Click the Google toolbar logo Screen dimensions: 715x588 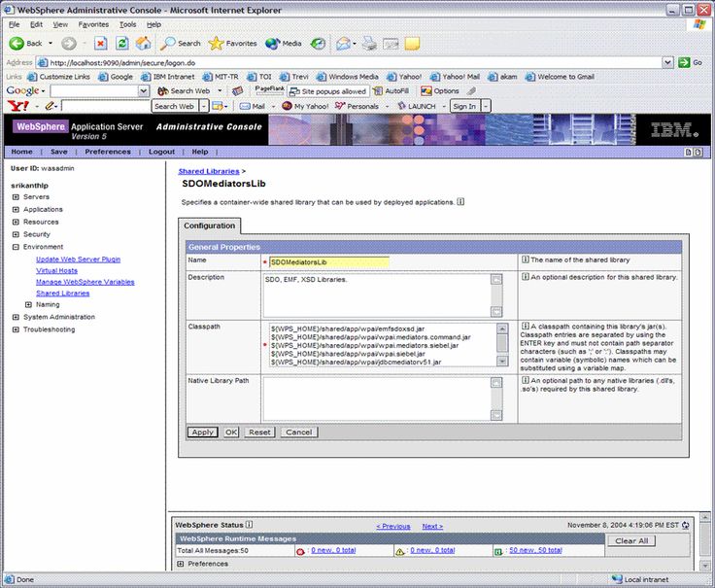tap(22, 90)
